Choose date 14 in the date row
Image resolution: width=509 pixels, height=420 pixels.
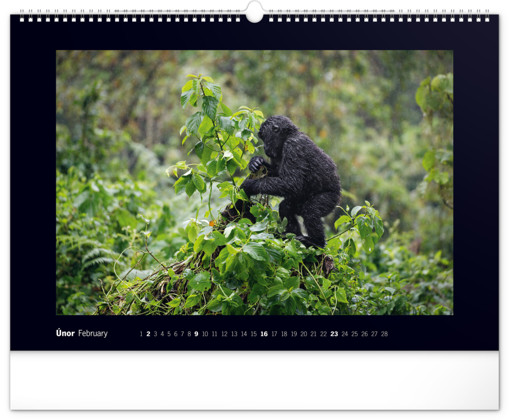(244, 334)
